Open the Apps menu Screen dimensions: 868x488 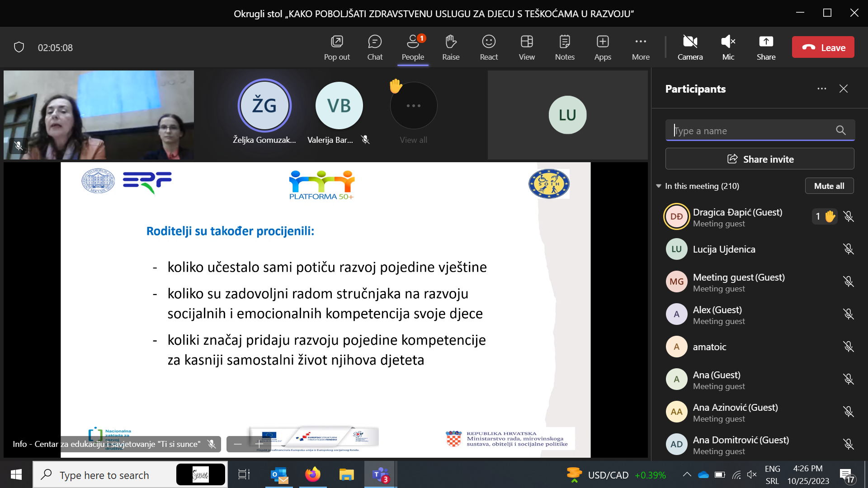tap(603, 47)
